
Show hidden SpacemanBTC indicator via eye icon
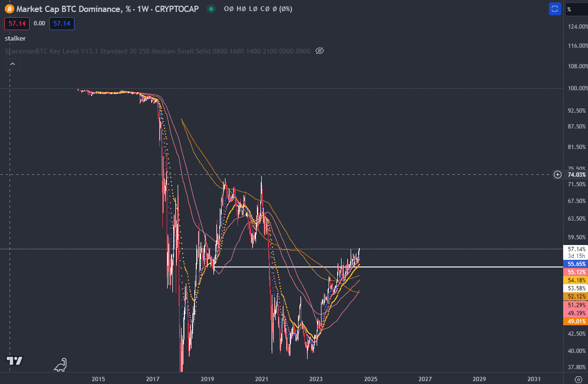coord(320,51)
